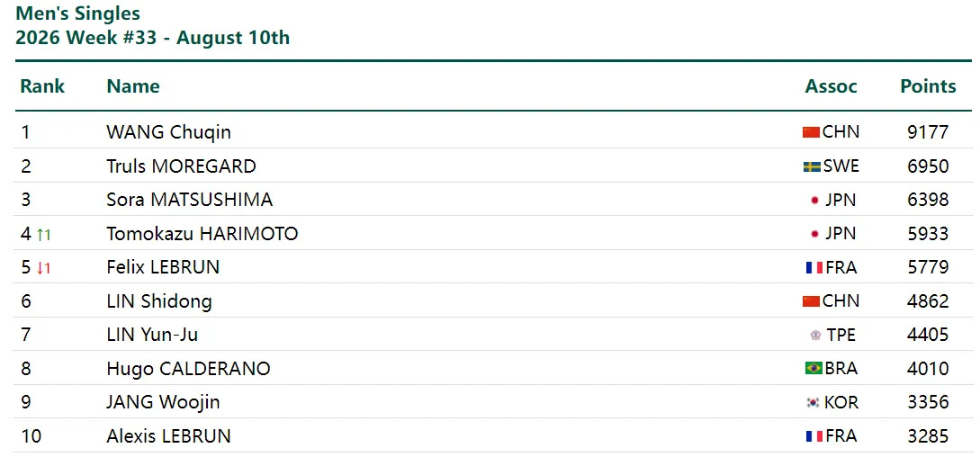Click the Men's Singles heading

click(78, 13)
